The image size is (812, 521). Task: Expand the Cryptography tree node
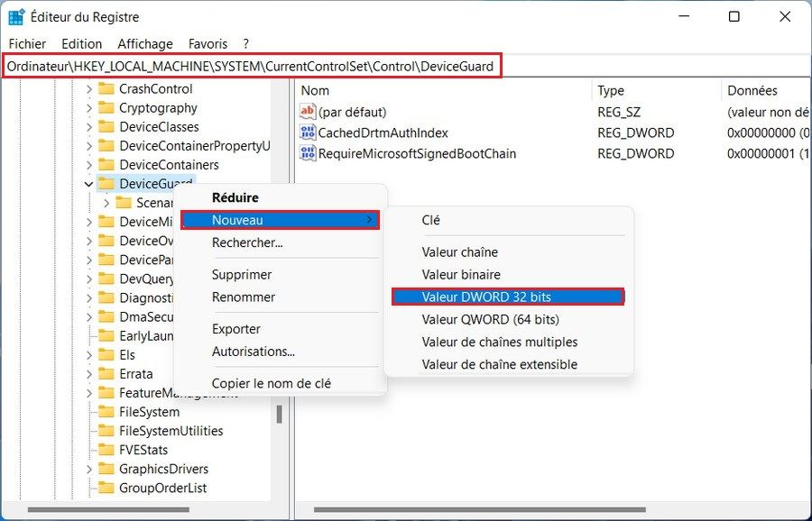[89, 108]
